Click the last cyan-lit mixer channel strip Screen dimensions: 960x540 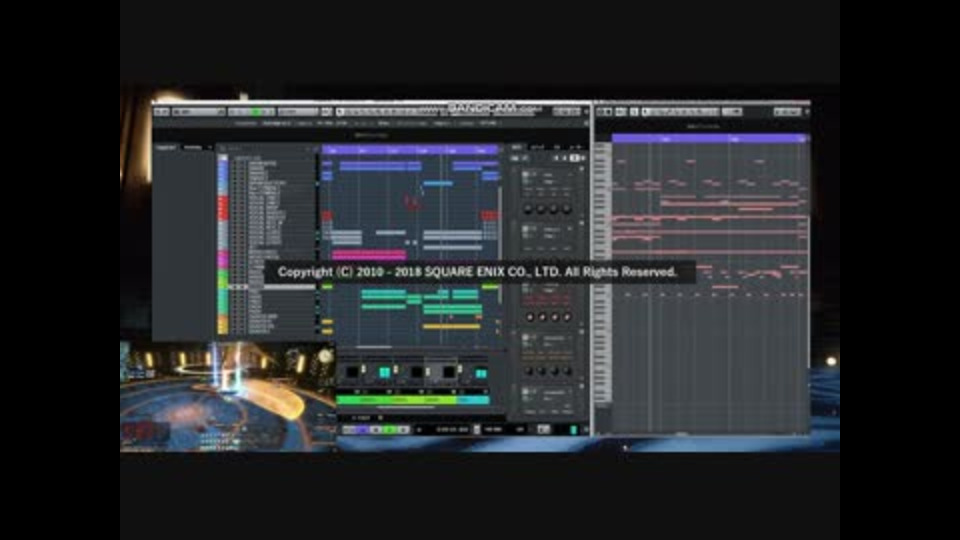(x=481, y=372)
